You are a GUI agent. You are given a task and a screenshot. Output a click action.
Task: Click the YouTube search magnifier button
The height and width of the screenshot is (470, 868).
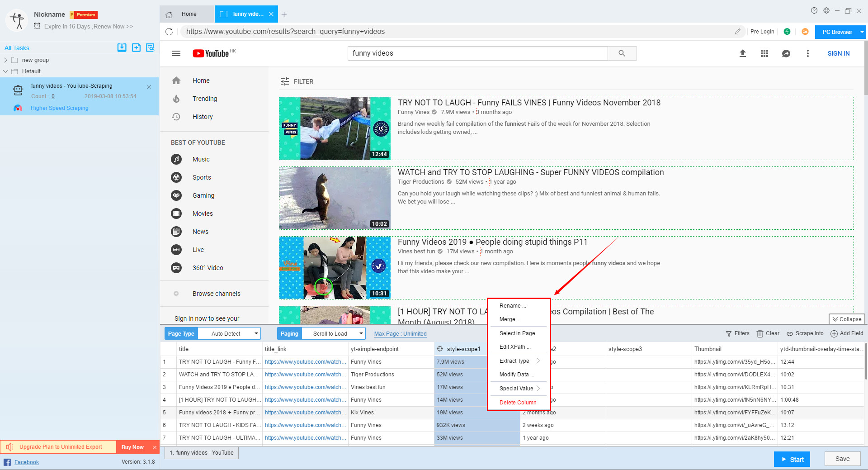click(x=622, y=53)
